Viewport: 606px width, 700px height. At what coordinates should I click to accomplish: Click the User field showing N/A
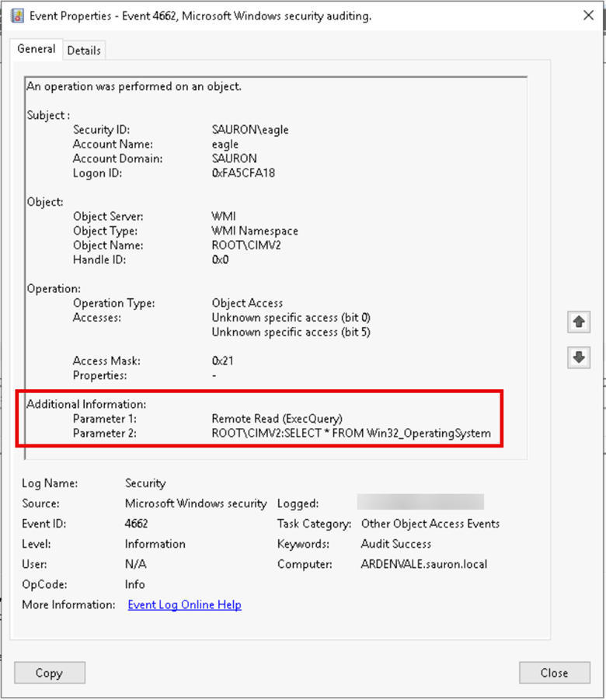(135, 564)
